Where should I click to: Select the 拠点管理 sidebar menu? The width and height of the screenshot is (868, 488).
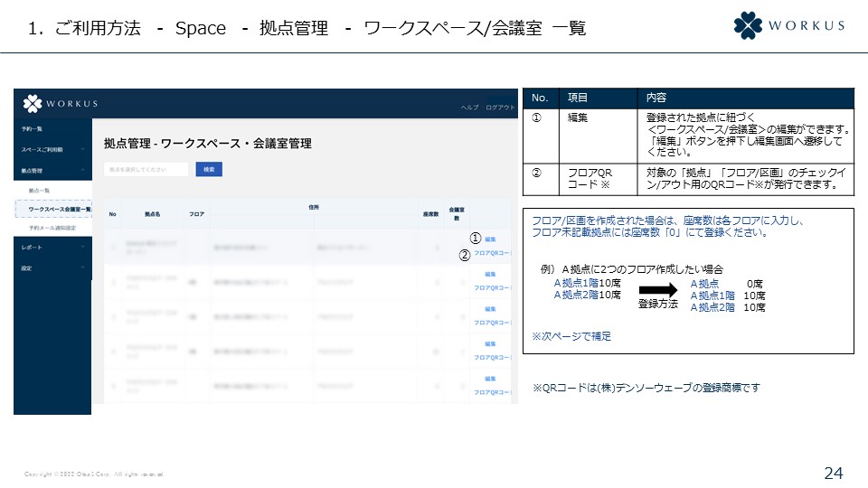point(32,171)
